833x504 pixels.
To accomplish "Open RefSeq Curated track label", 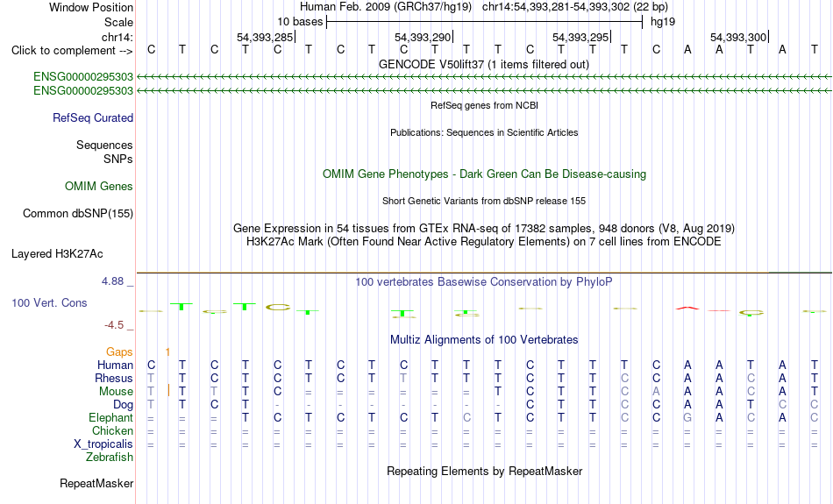I will (x=92, y=118).
